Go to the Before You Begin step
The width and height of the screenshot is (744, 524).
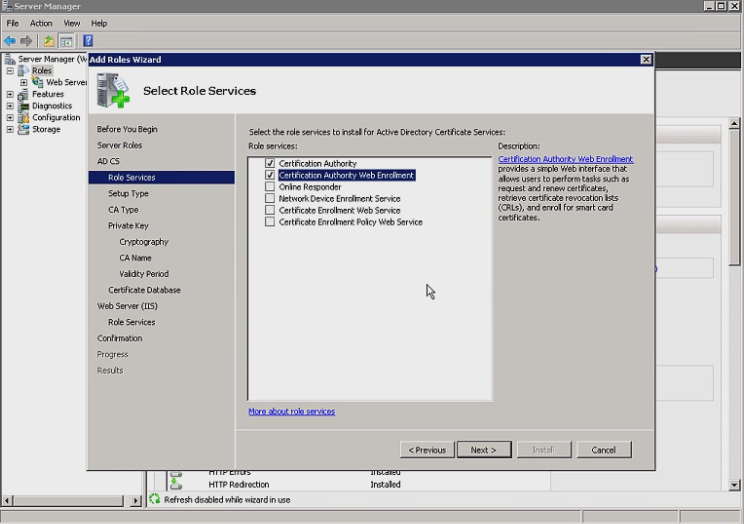pos(127,129)
